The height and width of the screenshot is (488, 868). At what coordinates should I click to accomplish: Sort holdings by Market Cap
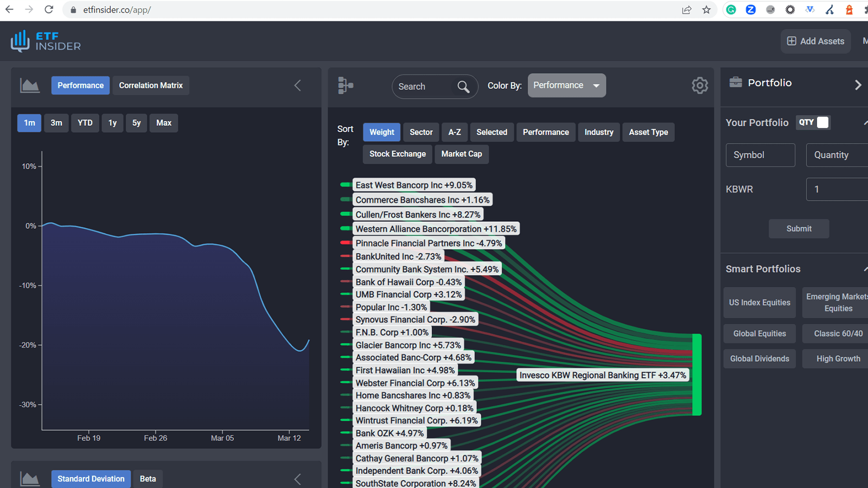pos(462,154)
